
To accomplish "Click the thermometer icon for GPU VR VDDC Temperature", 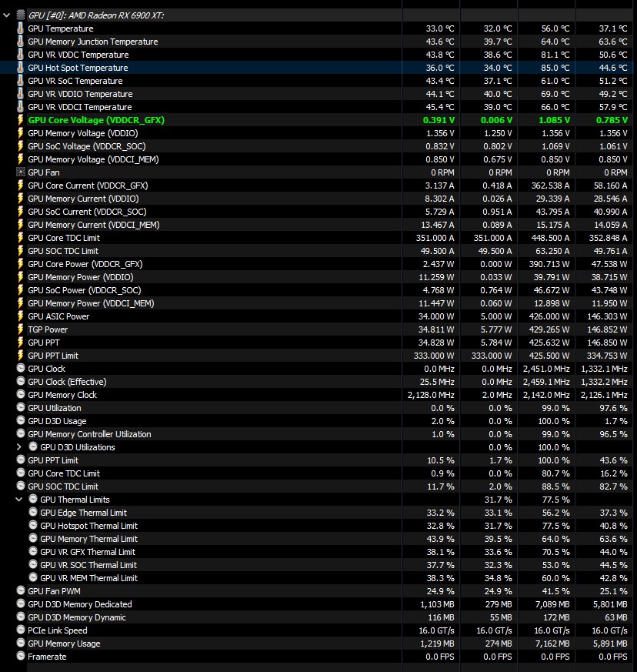I will point(20,55).
